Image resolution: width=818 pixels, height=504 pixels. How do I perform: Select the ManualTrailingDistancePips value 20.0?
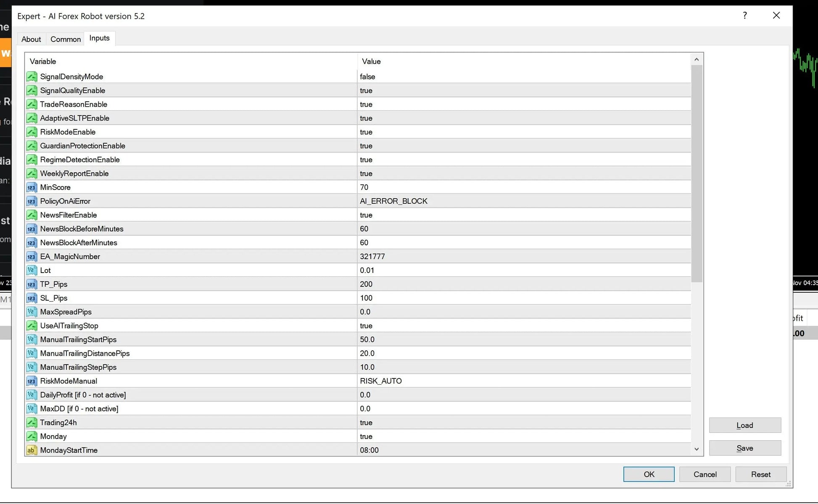coord(367,353)
